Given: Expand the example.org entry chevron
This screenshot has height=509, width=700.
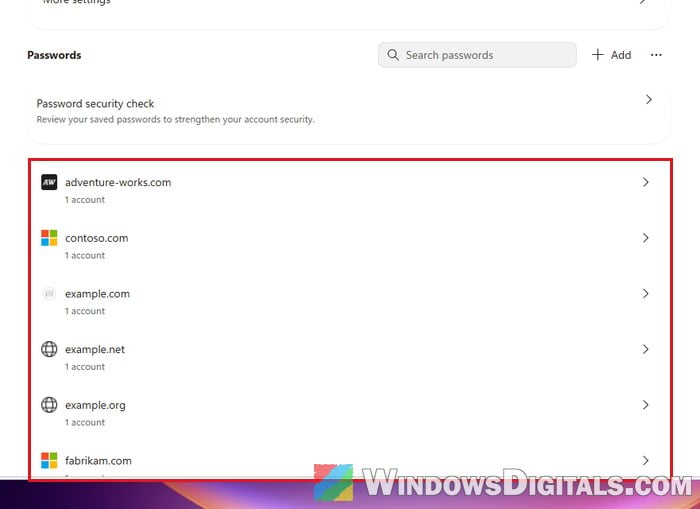Looking at the screenshot, I should 646,405.
